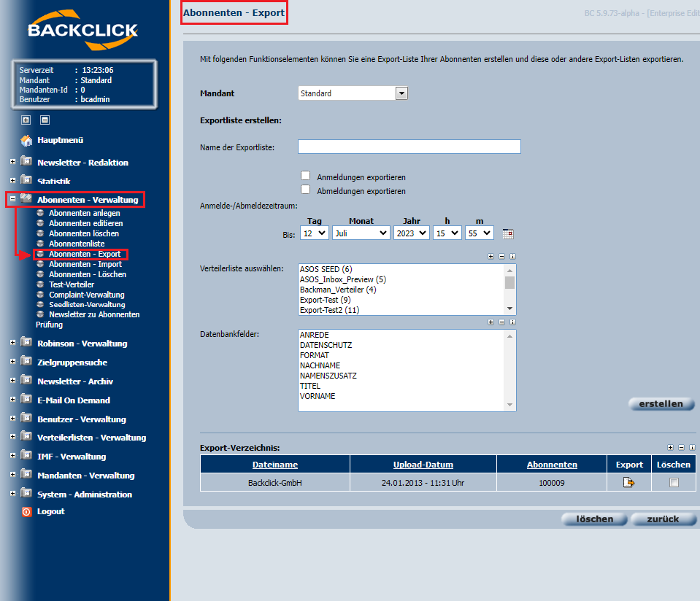Click info icon above Datenbankfelder list
The height and width of the screenshot is (601, 700).
click(x=512, y=322)
